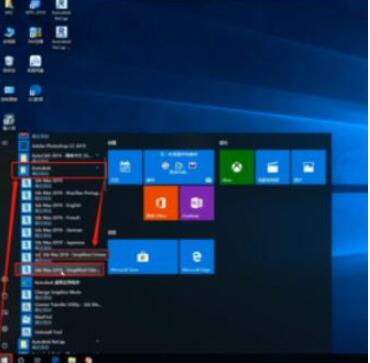Open Task View on the taskbar
The image size is (370, 363).
click(37, 360)
